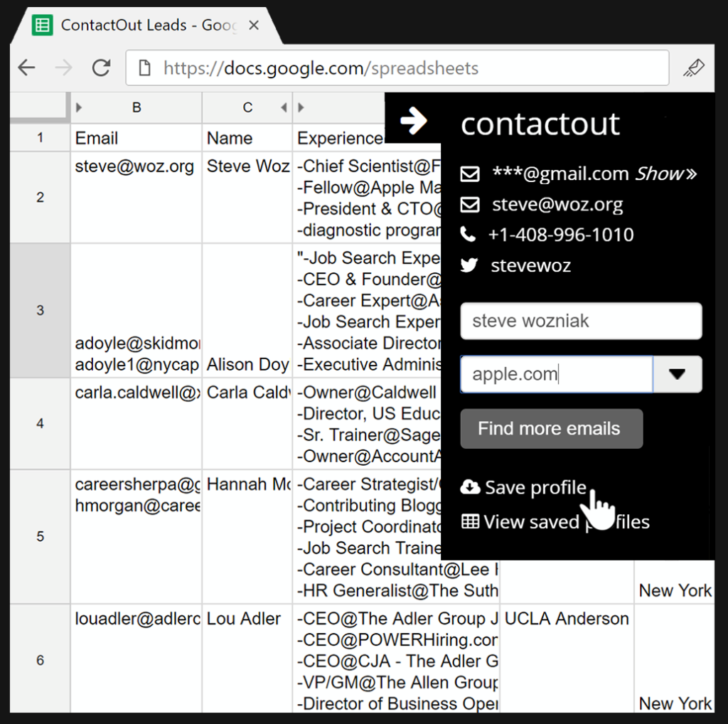Click the Save profile link
728x724 pixels.
pyautogui.click(x=536, y=488)
